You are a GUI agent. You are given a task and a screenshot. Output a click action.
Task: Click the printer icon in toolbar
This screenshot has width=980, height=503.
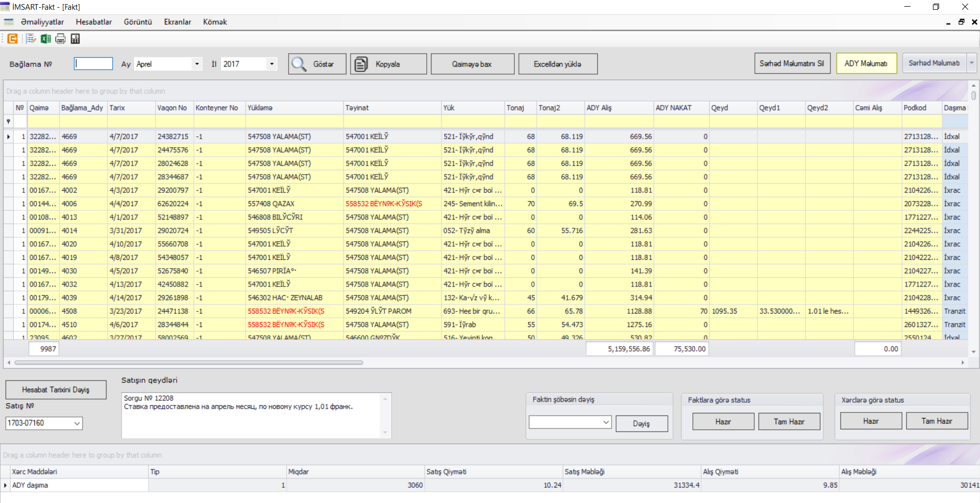(x=60, y=39)
